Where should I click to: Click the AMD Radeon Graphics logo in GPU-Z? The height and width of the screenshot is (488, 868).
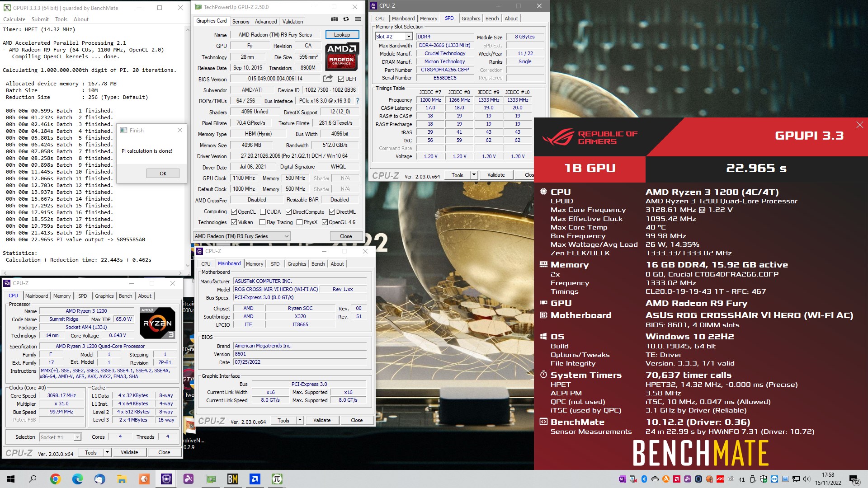pyautogui.click(x=342, y=56)
